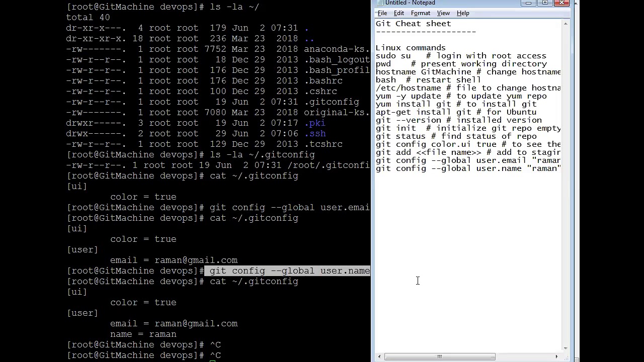
Task: Click the 'Git Cheat sheet' heading line
Action: [413, 24]
